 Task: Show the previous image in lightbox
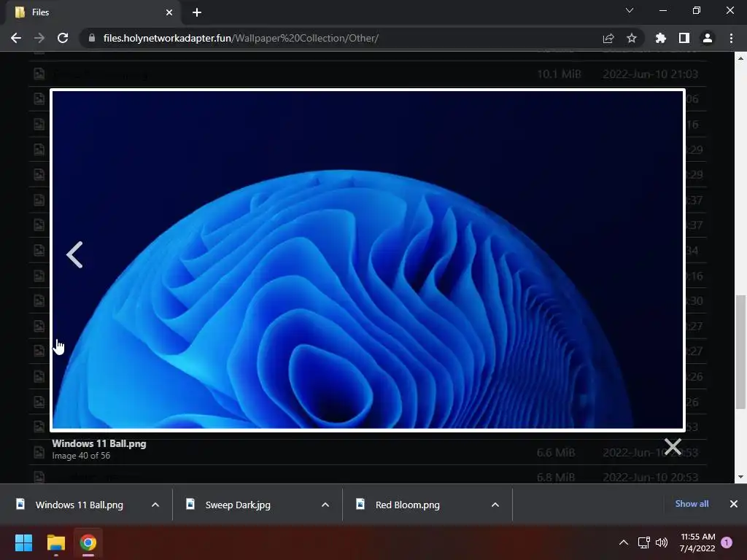(74, 254)
